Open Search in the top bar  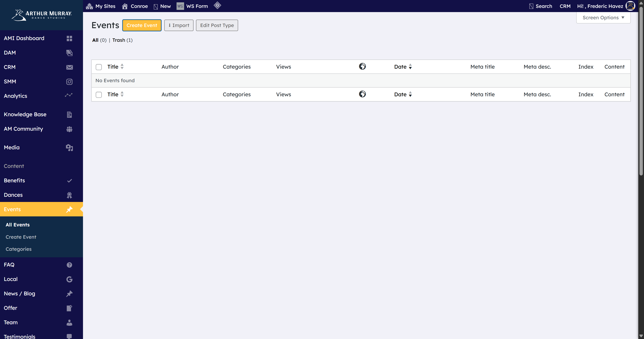pos(541,6)
